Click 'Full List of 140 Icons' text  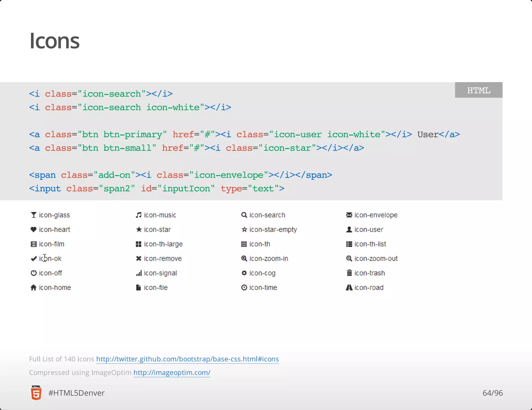point(62,359)
